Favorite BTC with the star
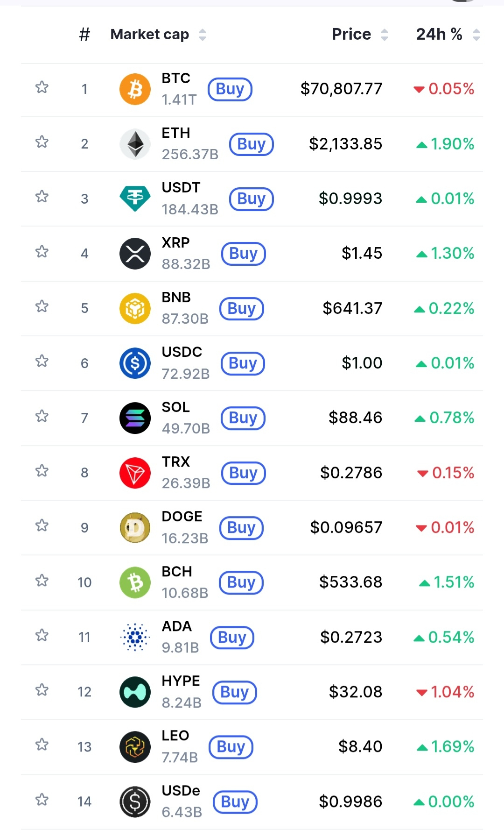This screenshot has width=504, height=837. (x=42, y=87)
